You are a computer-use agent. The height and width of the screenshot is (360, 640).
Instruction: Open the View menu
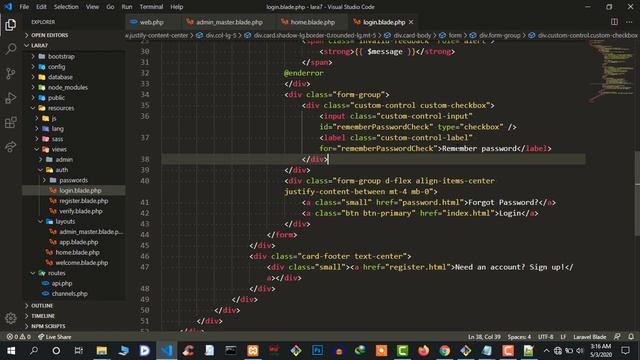click(x=92, y=7)
